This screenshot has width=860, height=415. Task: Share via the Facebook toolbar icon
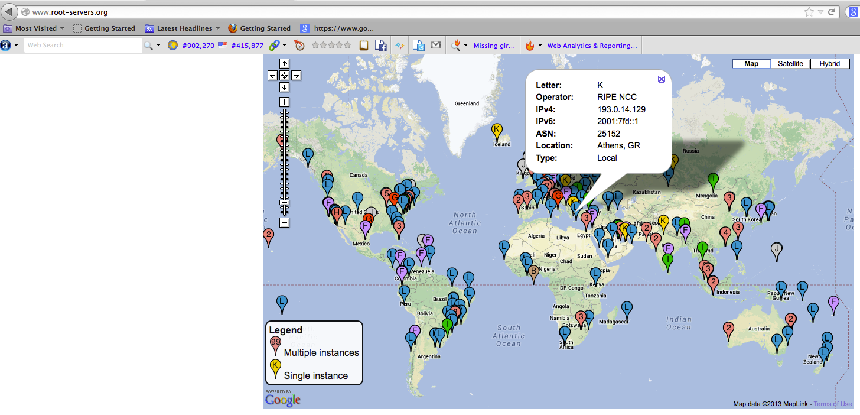point(380,46)
